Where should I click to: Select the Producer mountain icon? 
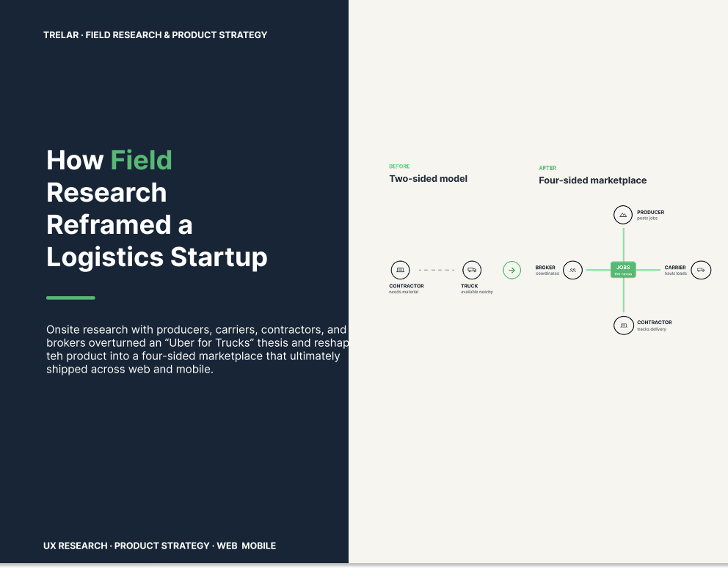[x=623, y=215]
